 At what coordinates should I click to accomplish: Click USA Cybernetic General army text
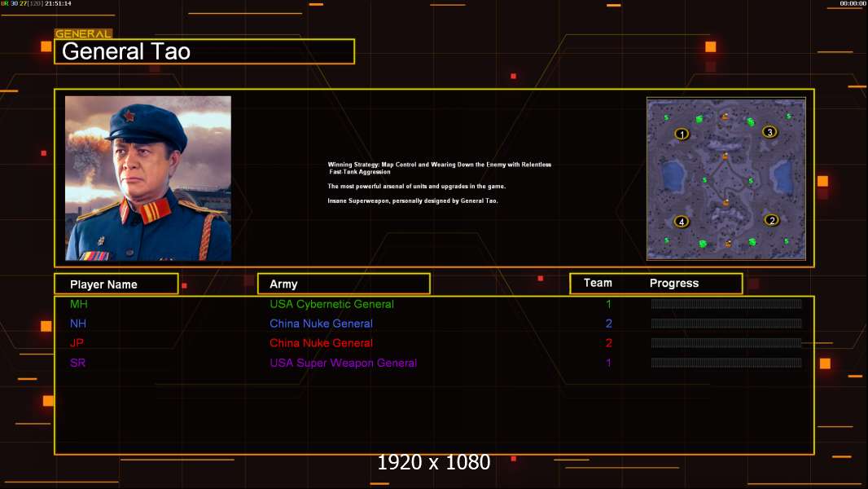tap(331, 304)
